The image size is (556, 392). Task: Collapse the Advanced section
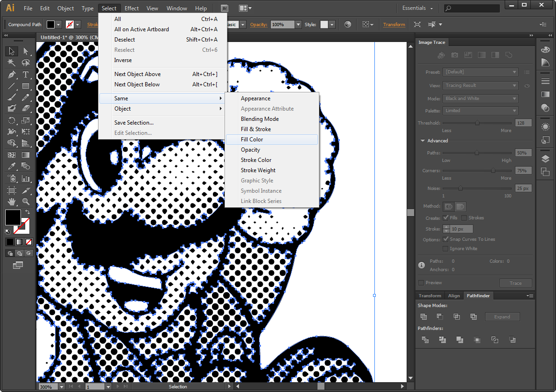(x=422, y=141)
